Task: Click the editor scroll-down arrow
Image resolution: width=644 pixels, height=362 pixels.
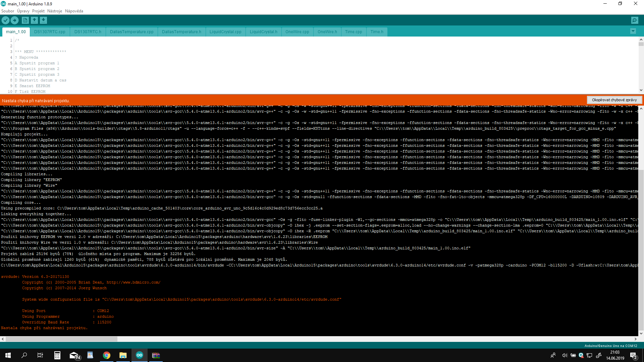Action: point(641,90)
